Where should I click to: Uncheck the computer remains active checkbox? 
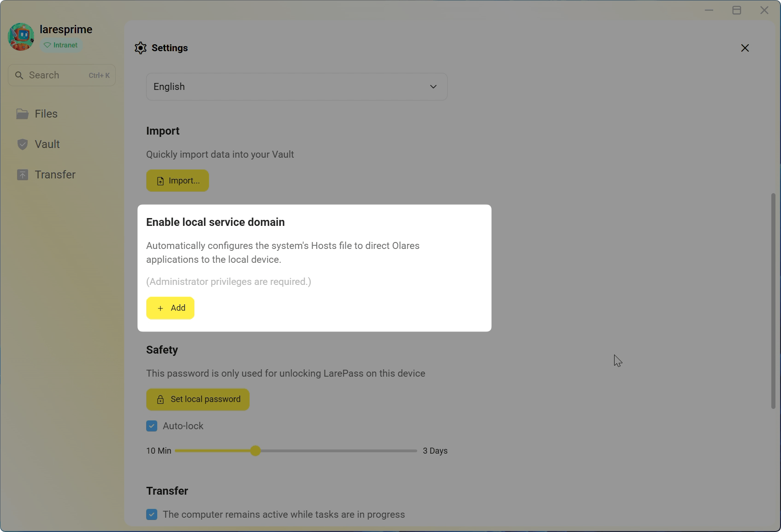[152, 514]
